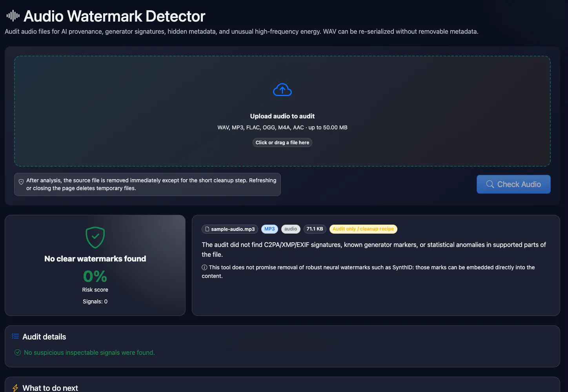
Task: Click the green shield checkmark icon
Action: pos(95,237)
